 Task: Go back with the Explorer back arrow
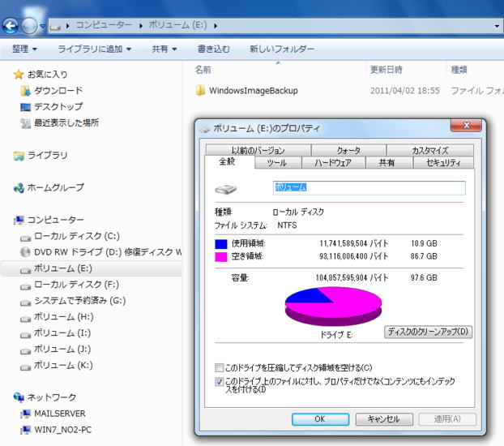11,26
